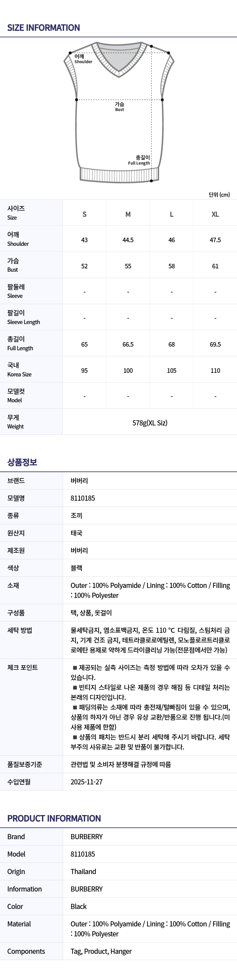Select the S size column header

pyautogui.click(x=85, y=214)
